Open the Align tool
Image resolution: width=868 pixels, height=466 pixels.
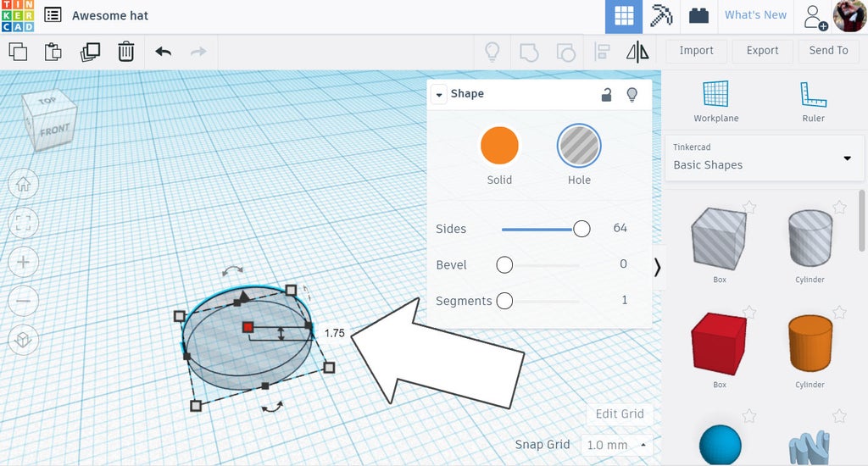602,52
